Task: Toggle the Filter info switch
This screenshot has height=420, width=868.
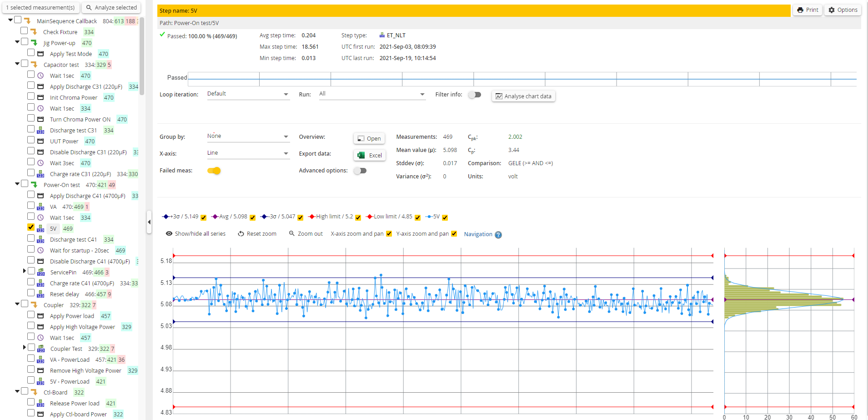Action: tap(475, 95)
